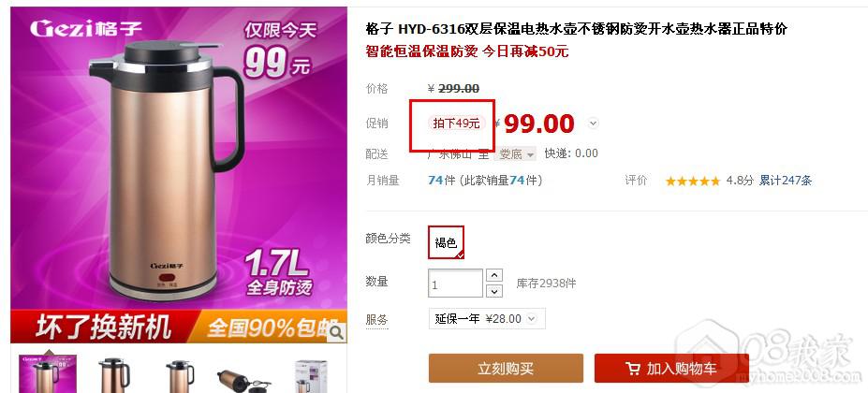
Task: Click the magnifier icon on product image
Action: [x=336, y=333]
